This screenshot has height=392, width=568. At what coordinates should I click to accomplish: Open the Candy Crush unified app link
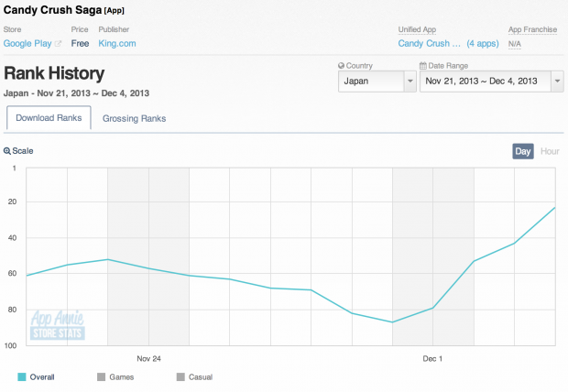(430, 43)
